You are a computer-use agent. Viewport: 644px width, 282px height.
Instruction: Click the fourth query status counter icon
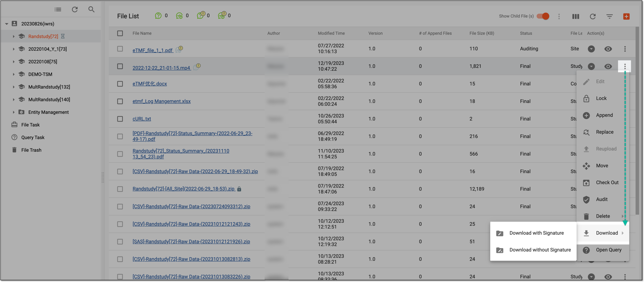click(222, 15)
